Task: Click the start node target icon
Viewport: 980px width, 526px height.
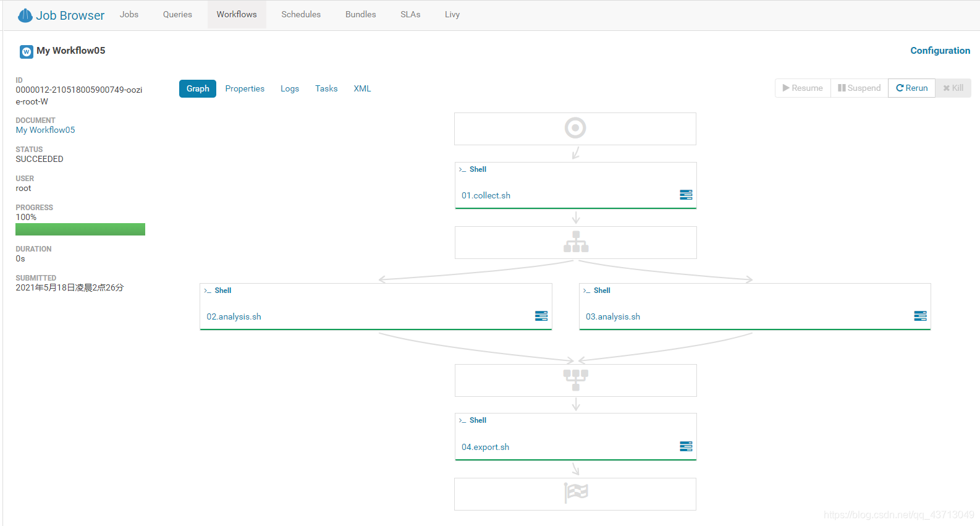Action: [x=575, y=128]
